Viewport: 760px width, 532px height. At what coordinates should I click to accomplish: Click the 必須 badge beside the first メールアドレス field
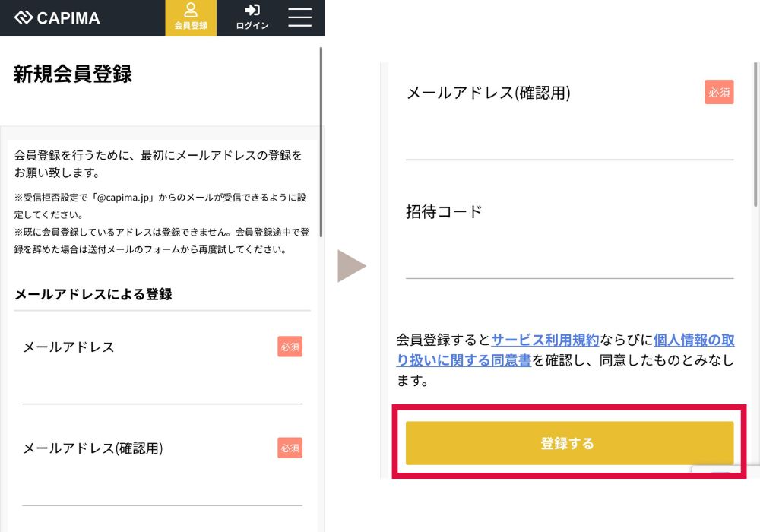coord(290,347)
